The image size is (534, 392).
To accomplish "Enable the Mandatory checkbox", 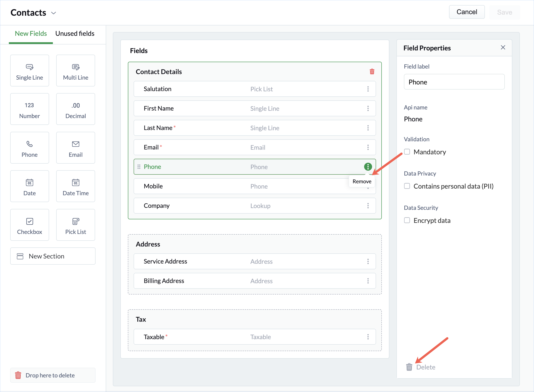I will click(407, 152).
